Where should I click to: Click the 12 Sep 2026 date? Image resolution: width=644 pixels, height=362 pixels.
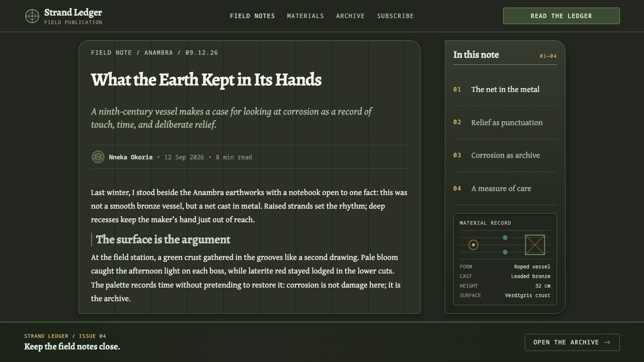(x=184, y=157)
